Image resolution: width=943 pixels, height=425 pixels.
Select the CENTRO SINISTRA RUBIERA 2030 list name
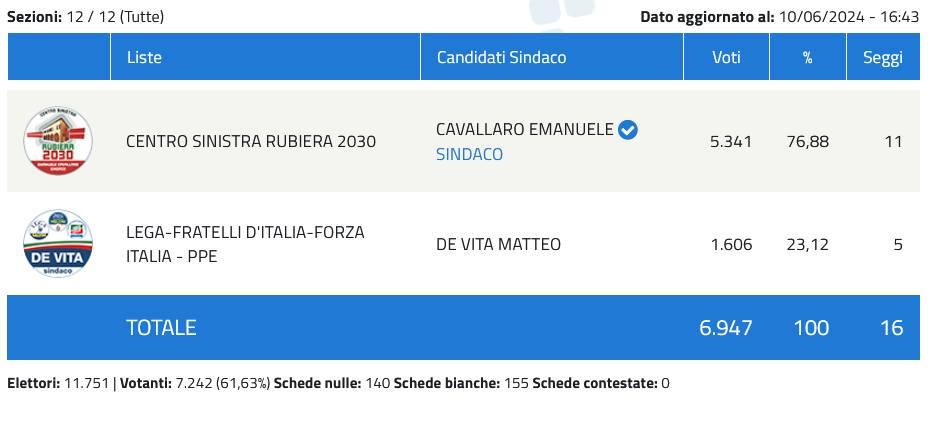[x=251, y=141]
